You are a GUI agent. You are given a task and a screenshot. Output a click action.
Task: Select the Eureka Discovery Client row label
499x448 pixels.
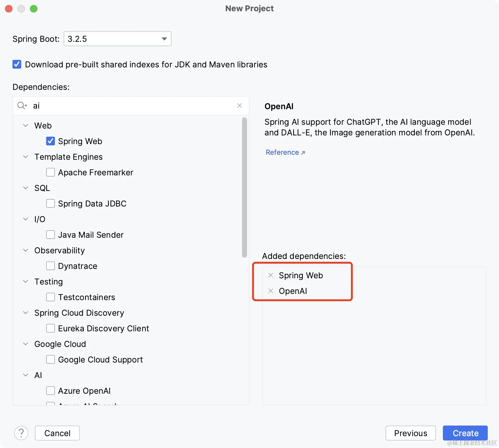coord(104,328)
